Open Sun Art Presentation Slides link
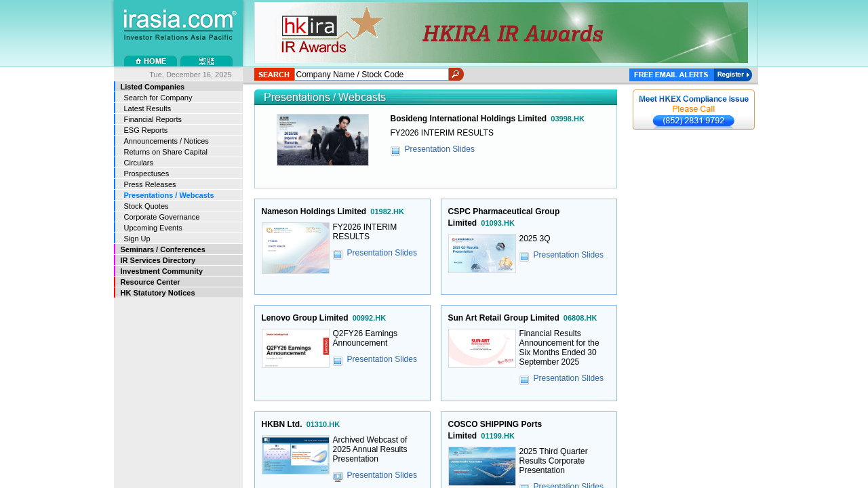The height and width of the screenshot is (488, 868). (x=568, y=378)
